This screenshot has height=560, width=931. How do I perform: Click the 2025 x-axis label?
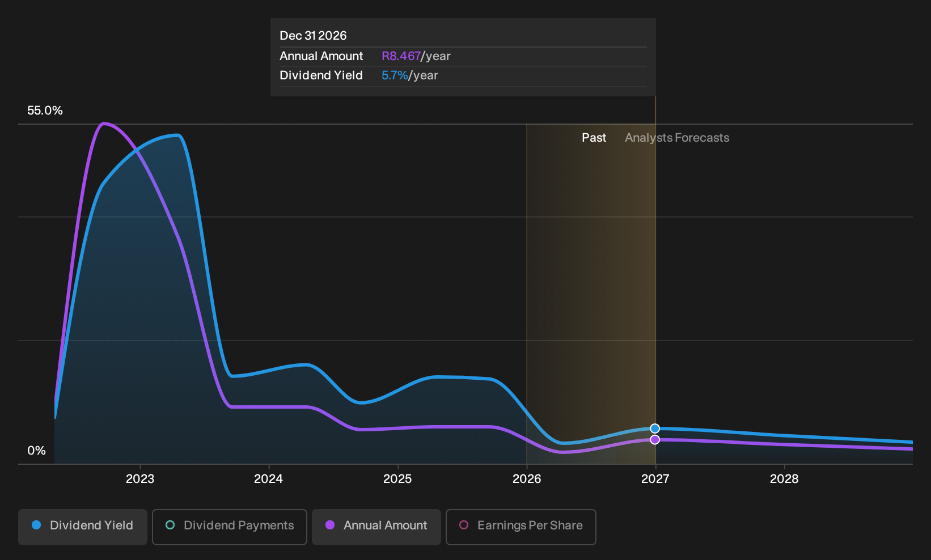click(397, 479)
